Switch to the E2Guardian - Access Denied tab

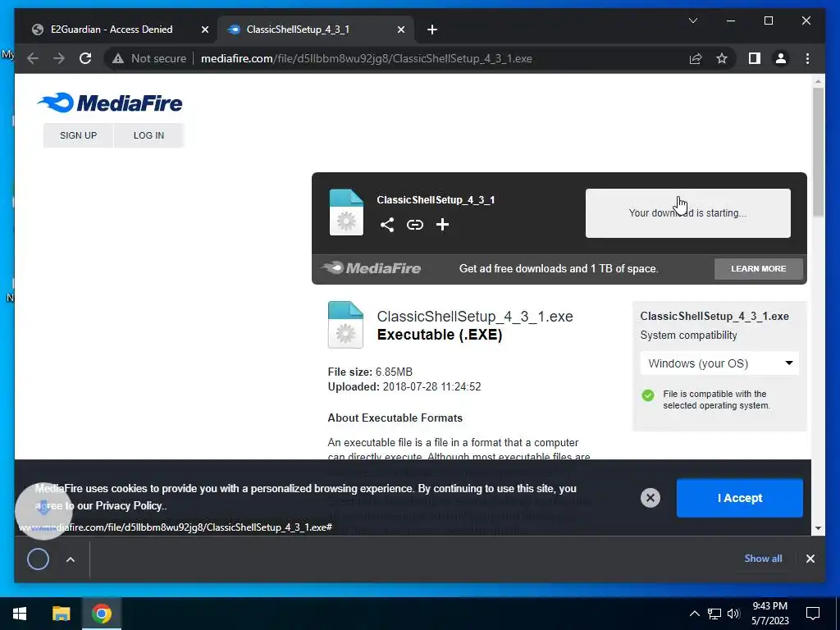click(x=112, y=30)
